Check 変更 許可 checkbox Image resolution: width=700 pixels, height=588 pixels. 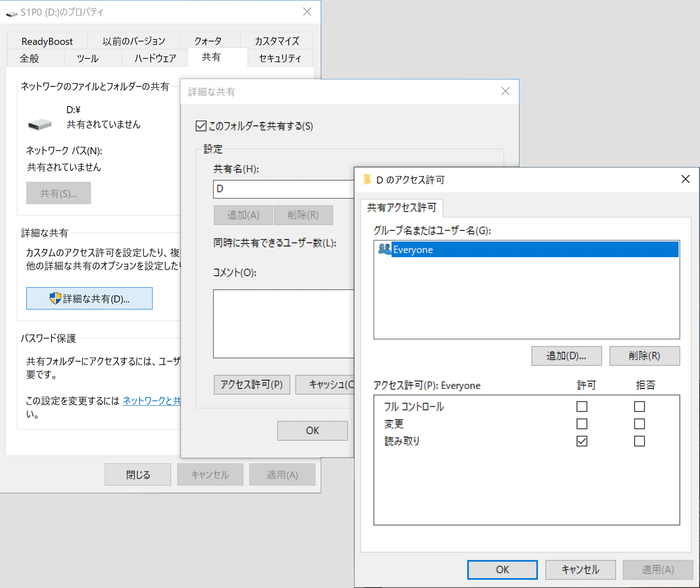582,424
